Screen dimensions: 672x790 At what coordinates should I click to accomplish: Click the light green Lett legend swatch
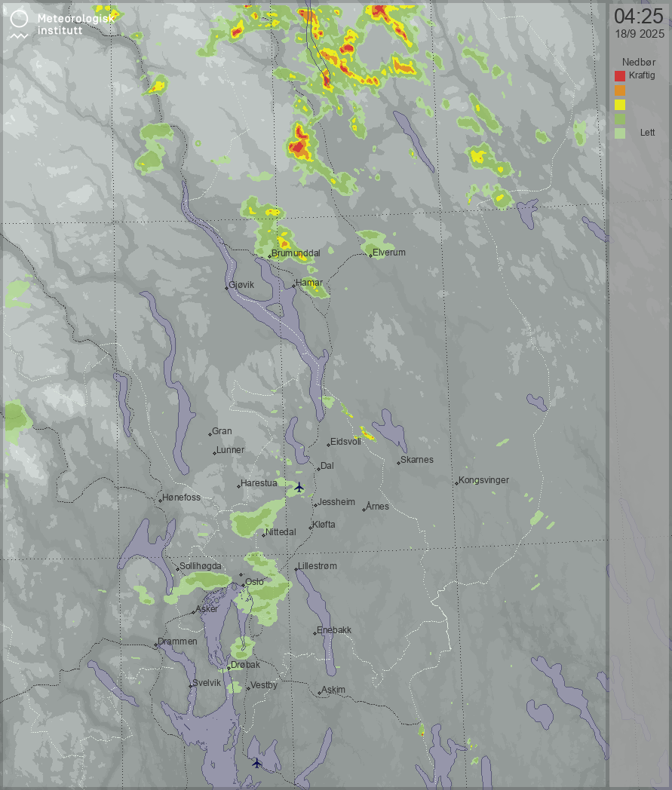619,133
